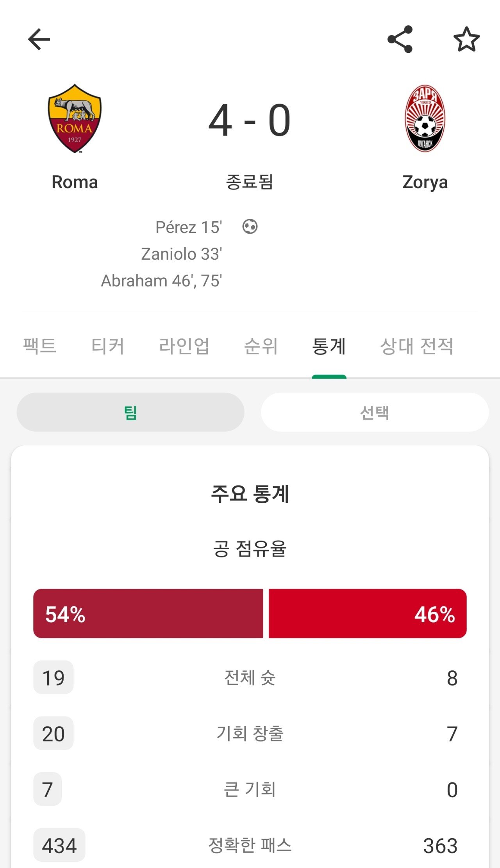The image size is (500, 868).
Task: Select the 팀 stats toggle
Action: pyautogui.click(x=130, y=412)
